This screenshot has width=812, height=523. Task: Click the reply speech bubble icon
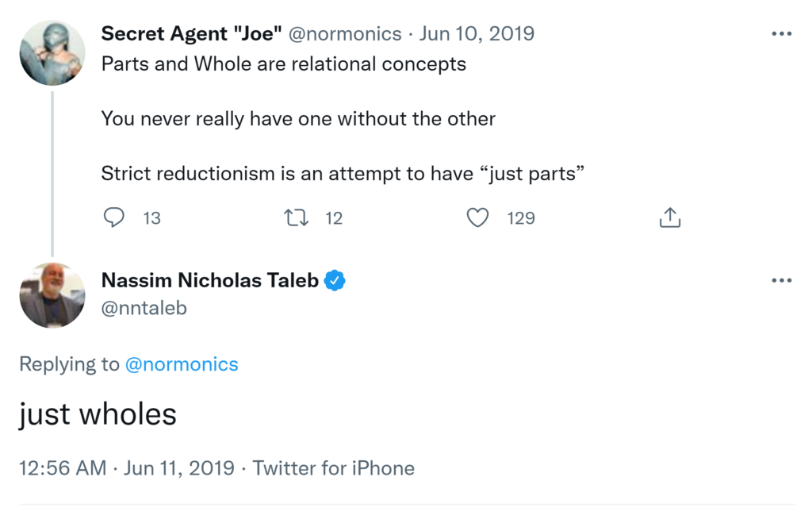(x=114, y=217)
